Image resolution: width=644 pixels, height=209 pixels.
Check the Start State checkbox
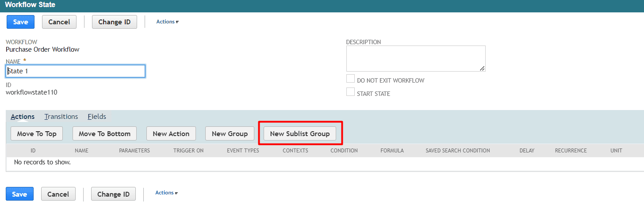[350, 92]
